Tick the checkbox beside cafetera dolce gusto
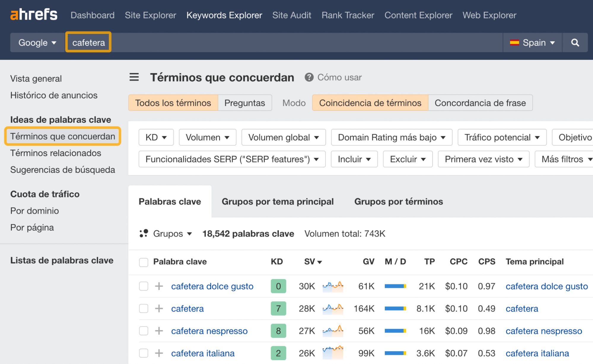The width and height of the screenshot is (593, 364). pyautogui.click(x=144, y=286)
